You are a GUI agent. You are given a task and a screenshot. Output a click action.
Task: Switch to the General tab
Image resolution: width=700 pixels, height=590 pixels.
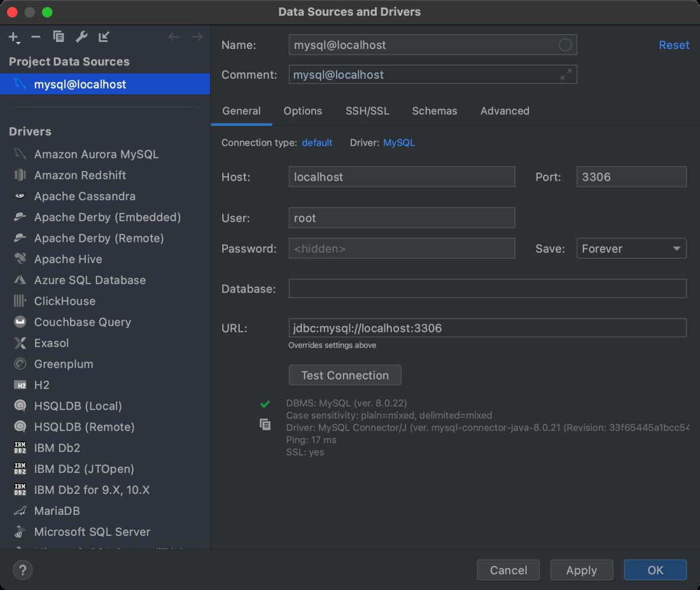[242, 111]
